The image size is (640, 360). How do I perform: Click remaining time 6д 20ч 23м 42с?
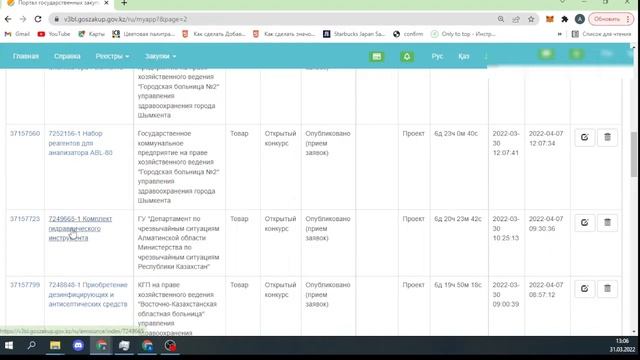[458, 219]
